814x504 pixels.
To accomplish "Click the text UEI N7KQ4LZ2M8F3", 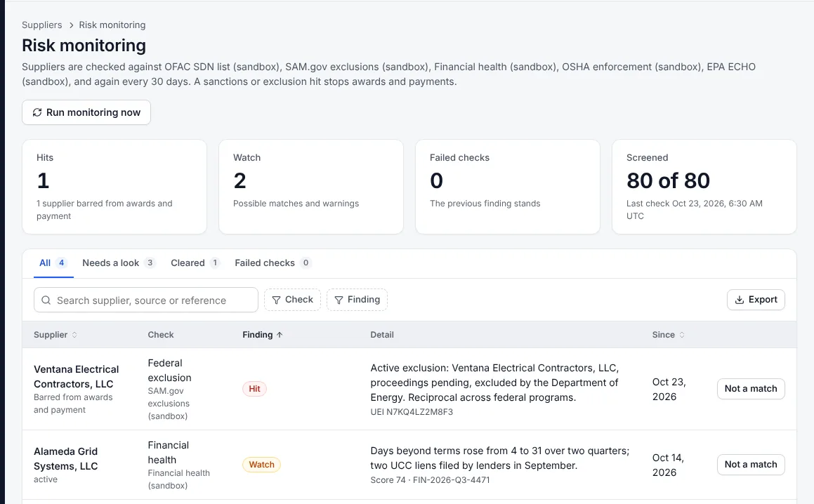I will pyautogui.click(x=412, y=412).
